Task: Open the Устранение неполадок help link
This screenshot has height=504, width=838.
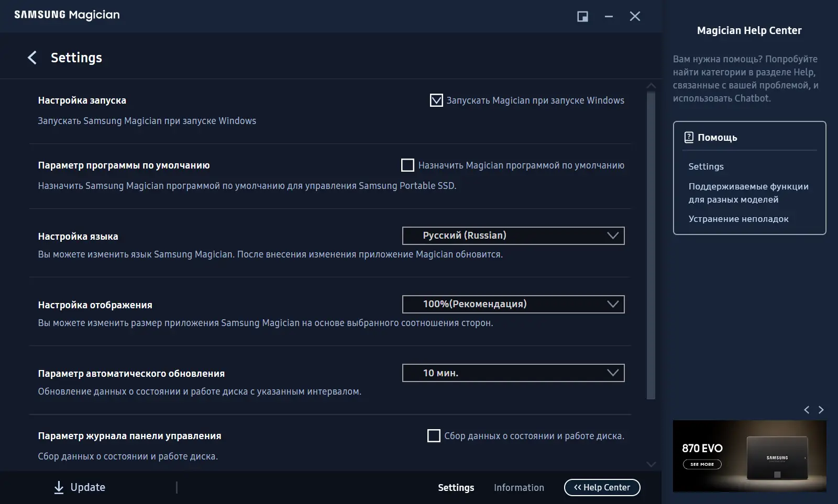Action: pyautogui.click(x=738, y=219)
